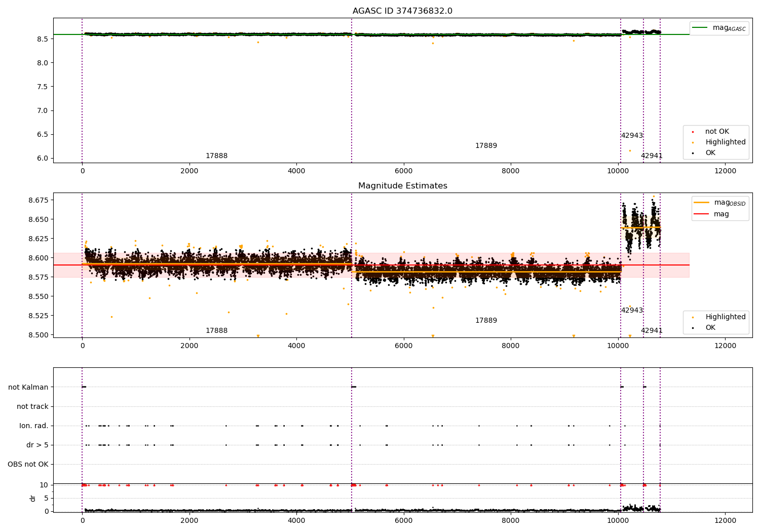Click the "AGASC ID 374736832.0" plot title

click(x=402, y=11)
